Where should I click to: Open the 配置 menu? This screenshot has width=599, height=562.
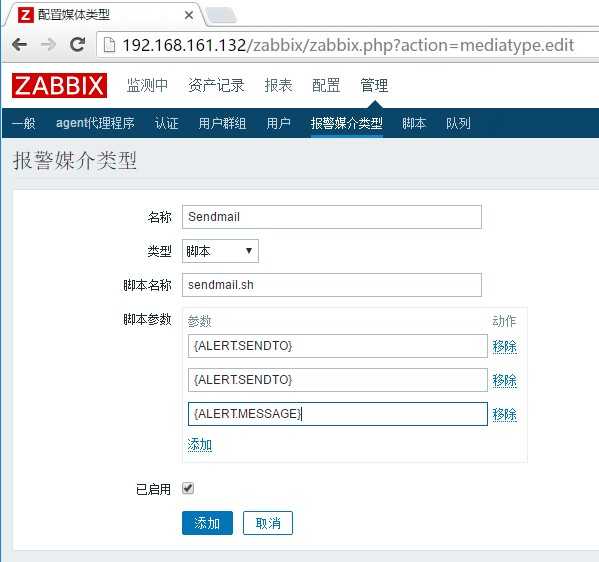[x=326, y=85]
